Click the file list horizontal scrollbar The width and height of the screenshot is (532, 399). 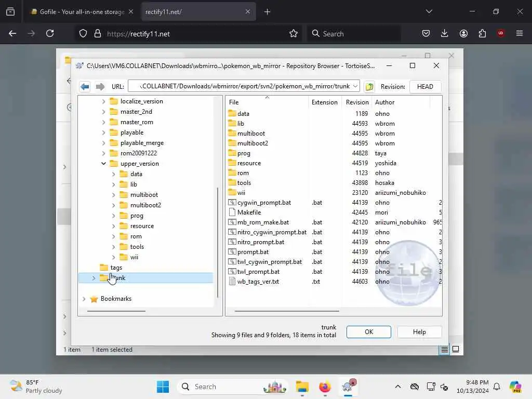[x=287, y=311]
